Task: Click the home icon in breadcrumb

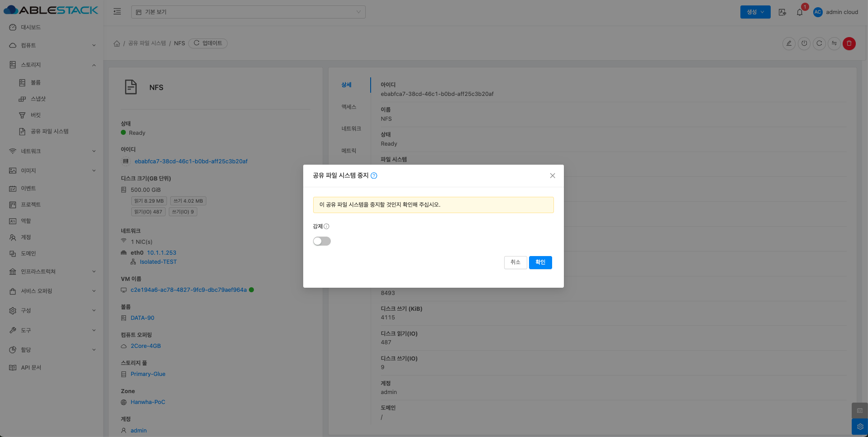Action: click(117, 43)
